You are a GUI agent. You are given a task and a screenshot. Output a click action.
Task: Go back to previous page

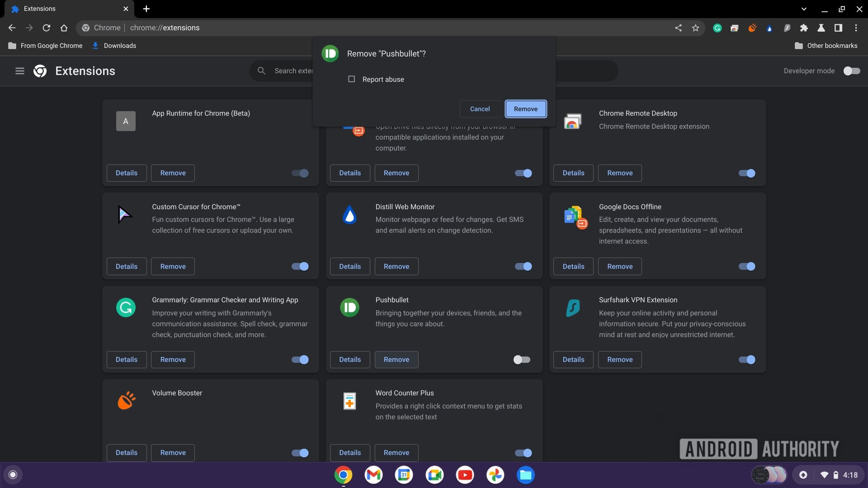[12, 28]
